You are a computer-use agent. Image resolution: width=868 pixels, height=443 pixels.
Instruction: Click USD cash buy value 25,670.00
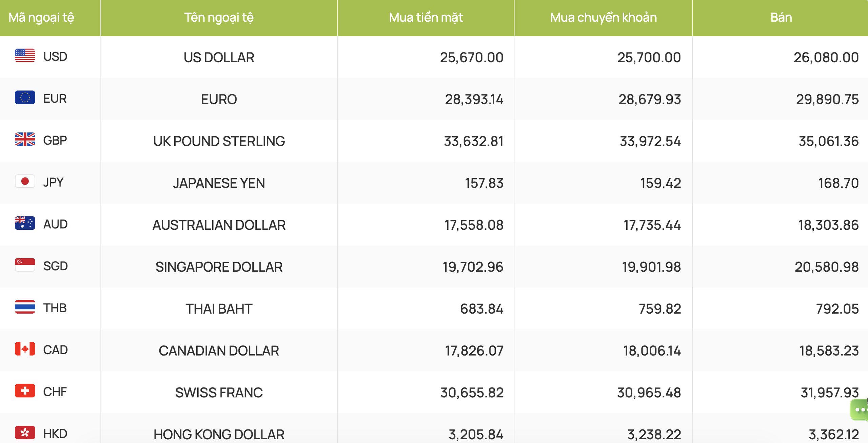click(472, 58)
